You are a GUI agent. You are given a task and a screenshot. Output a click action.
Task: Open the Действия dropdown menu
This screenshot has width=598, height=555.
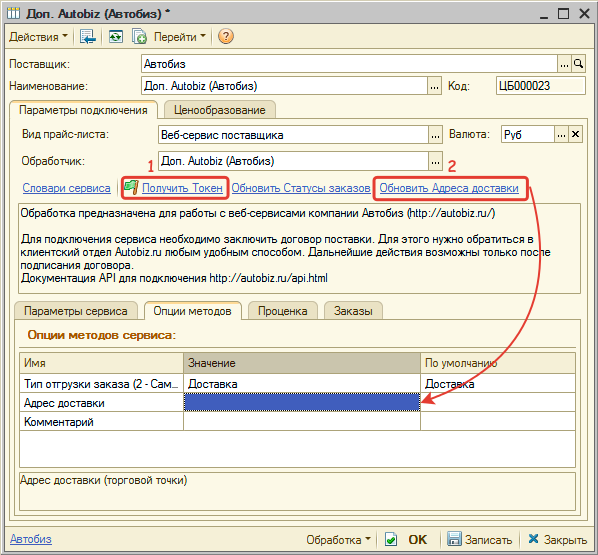tap(38, 37)
